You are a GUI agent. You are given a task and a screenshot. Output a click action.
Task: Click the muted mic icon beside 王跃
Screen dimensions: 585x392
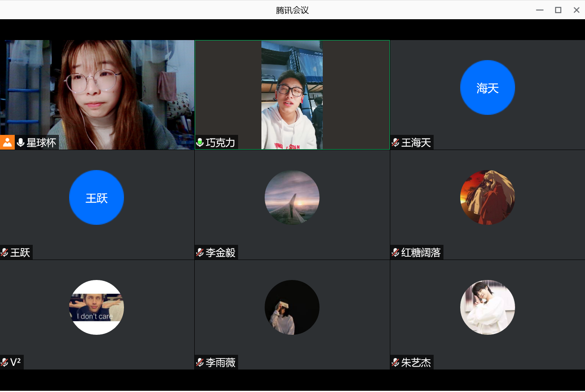[x=4, y=252]
